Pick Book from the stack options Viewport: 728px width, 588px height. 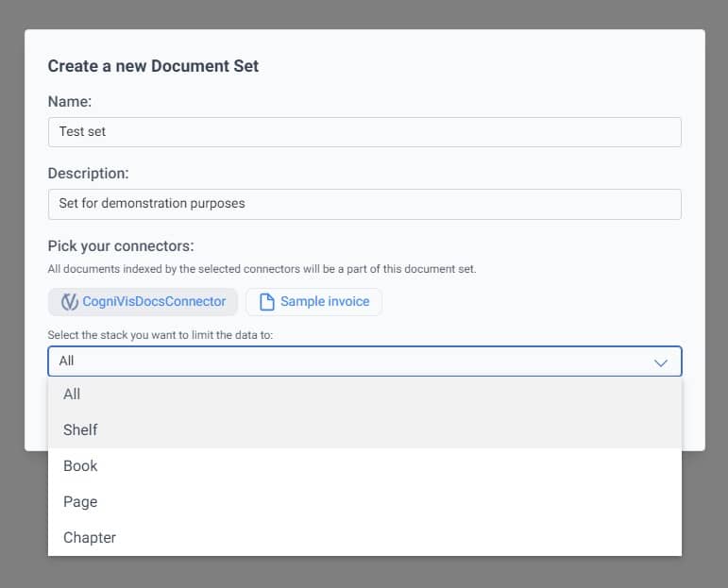[80, 466]
